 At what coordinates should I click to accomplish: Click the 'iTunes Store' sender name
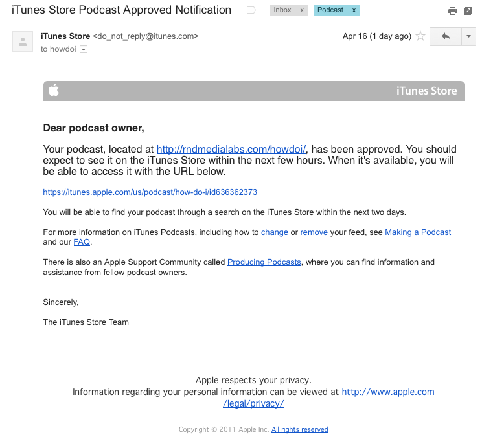[65, 36]
